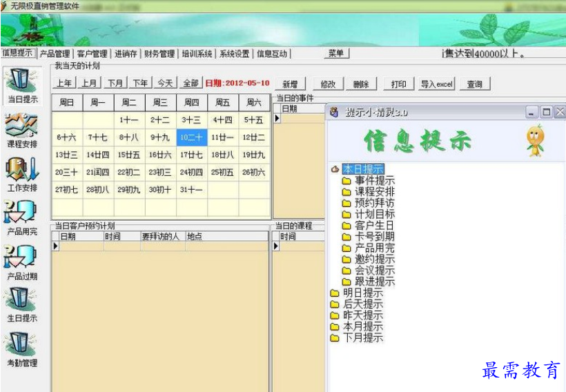This screenshot has width=566, height=392.
Task: Open the 信息提示 menu tab
Action: tap(18, 53)
